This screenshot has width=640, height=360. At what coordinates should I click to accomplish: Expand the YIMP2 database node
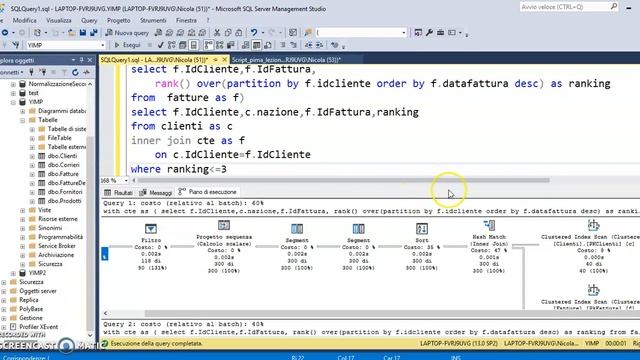[x=13, y=273]
